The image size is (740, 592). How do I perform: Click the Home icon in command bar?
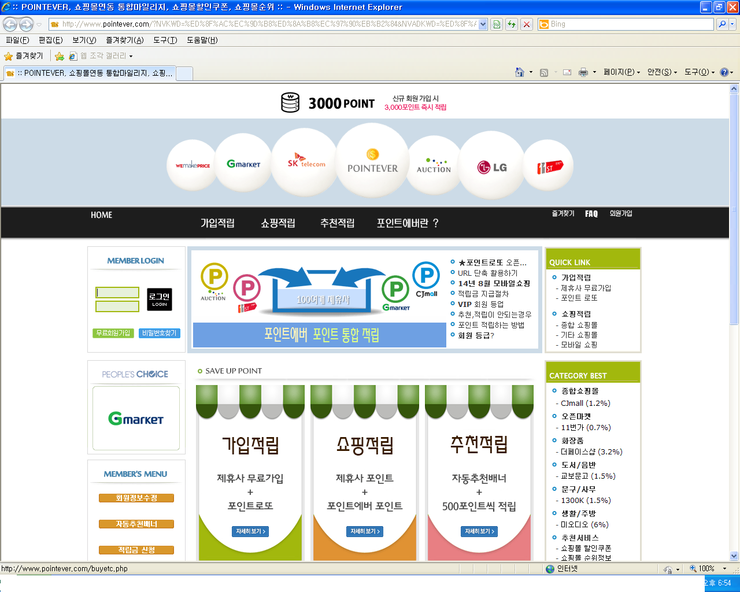tap(520, 72)
